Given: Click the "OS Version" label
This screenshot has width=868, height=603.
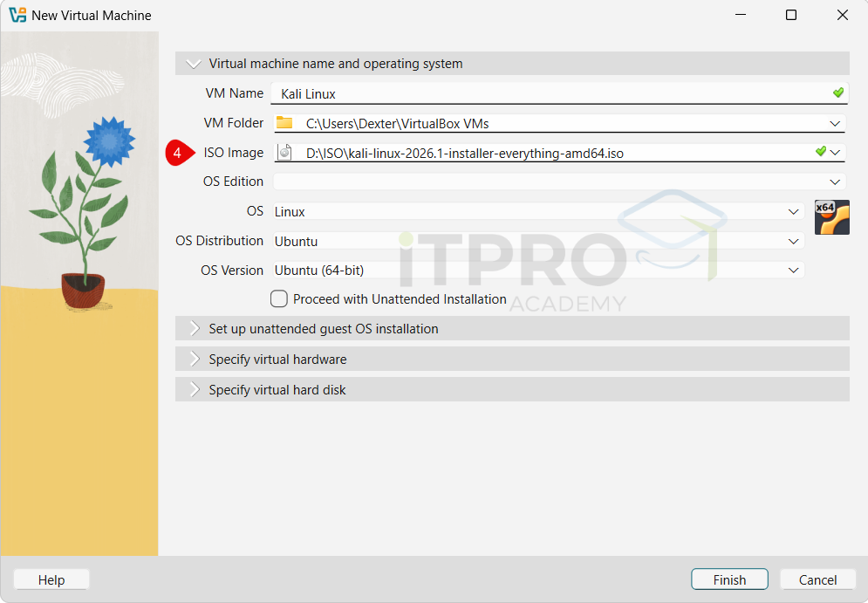Looking at the screenshot, I should [232, 271].
